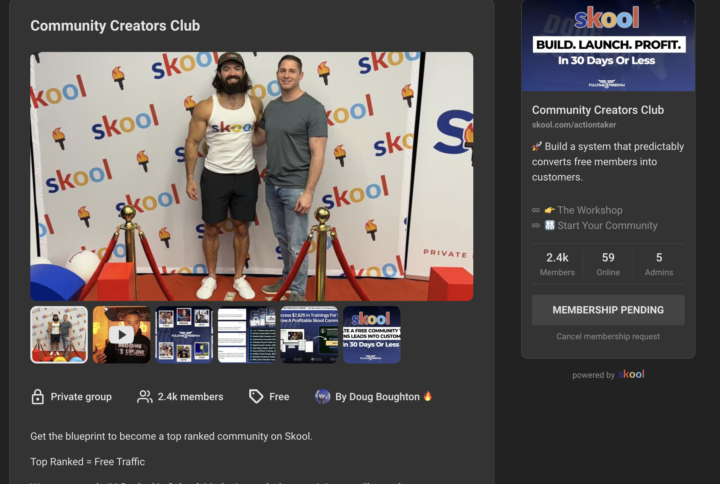Open Doug Boughton's avatar
Image resolution: width=720 pixels, height=484 pixels.
322,396
